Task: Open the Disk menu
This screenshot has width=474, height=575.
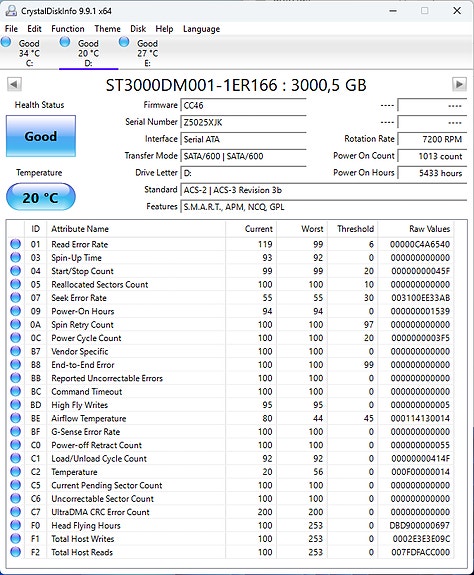Action: tap(138, 29)
